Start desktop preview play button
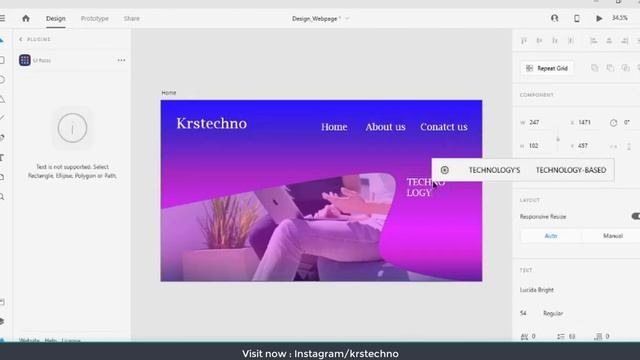Image resolution: width=640 pixels, height=360 pixels. coord(599,18)
